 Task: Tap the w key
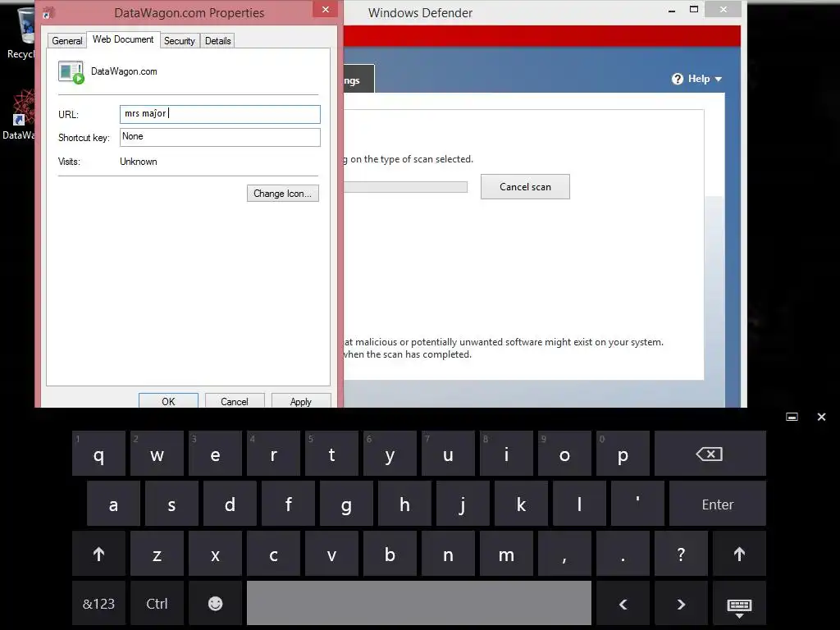pyautogui.click(x=157, y=454)
